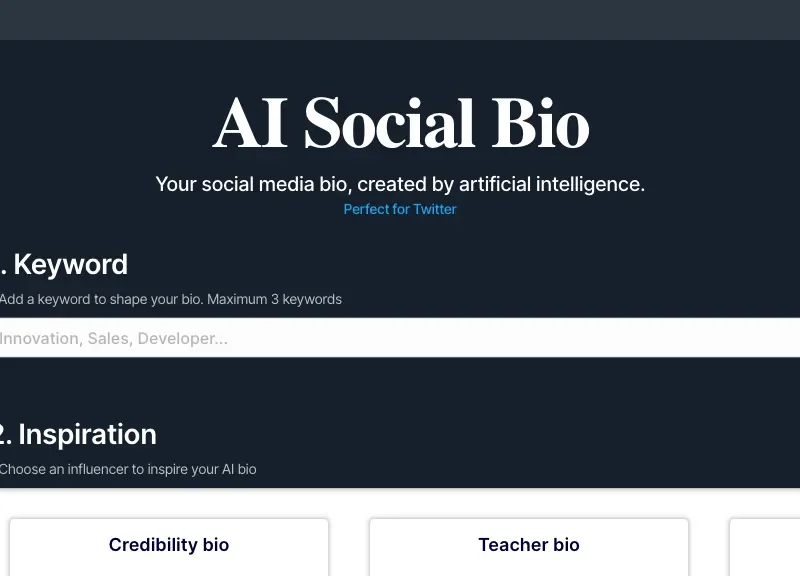Click the Perfect for Twitter blue text
This screenshot has width=800, height=576.
[x=399, y=209]
